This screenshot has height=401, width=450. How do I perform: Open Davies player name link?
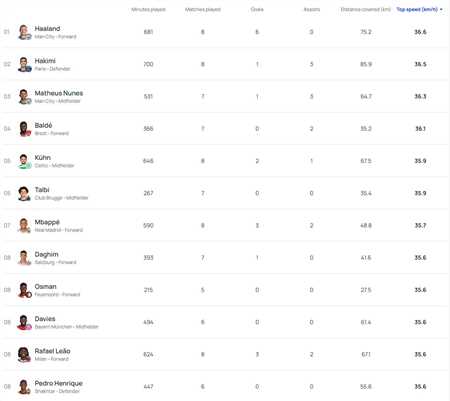(x=45, y=319)
